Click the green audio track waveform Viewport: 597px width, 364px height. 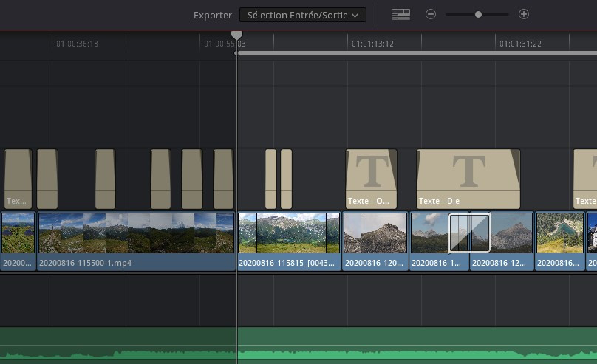[298, 346]
